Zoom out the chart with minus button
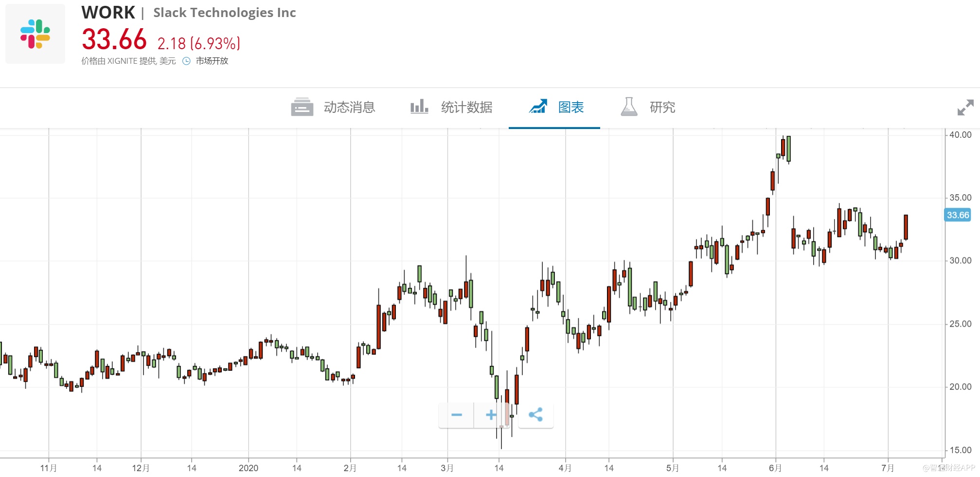Image resolution: width=980 pixels, height=477 pixels. pyautogui.click(x=456, y=415)
